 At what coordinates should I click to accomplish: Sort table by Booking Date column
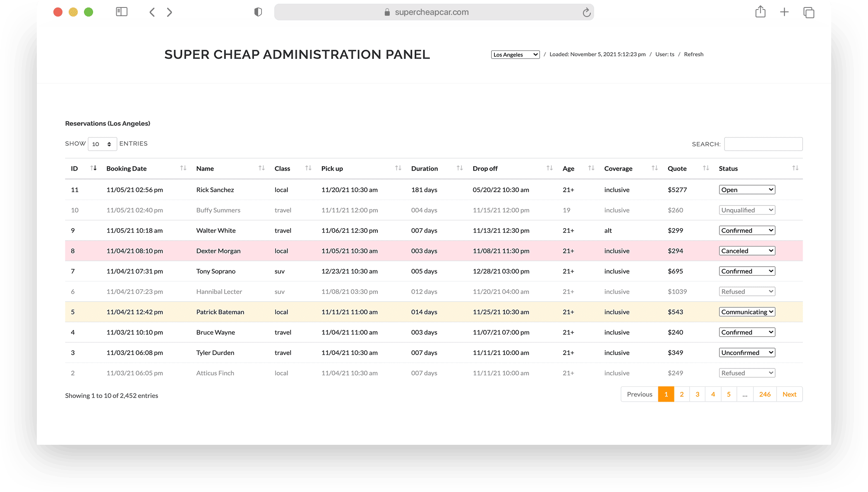127,169
